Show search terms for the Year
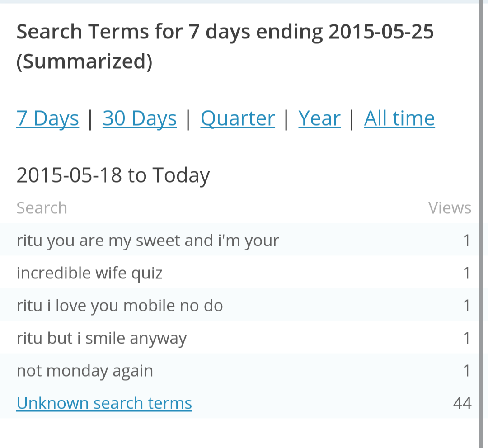Image resolution: width=488 pixels, height=448 pixels. (319, 118)
